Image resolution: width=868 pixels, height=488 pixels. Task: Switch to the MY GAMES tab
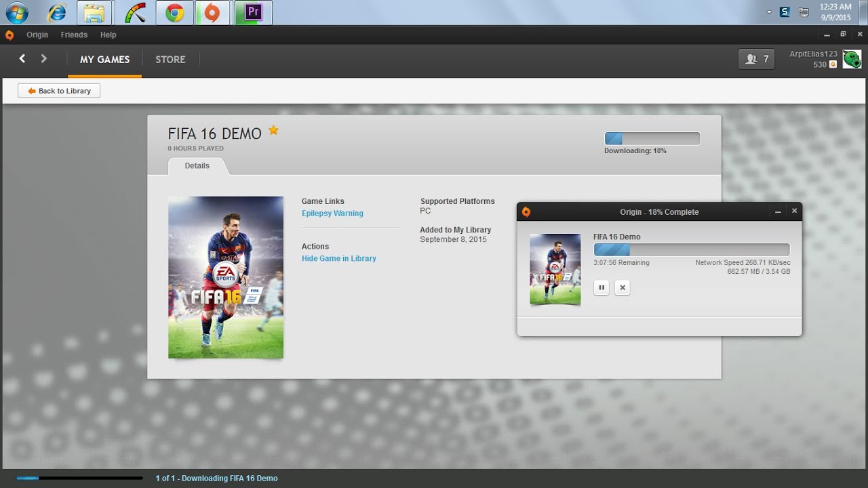tap(104, 60)
